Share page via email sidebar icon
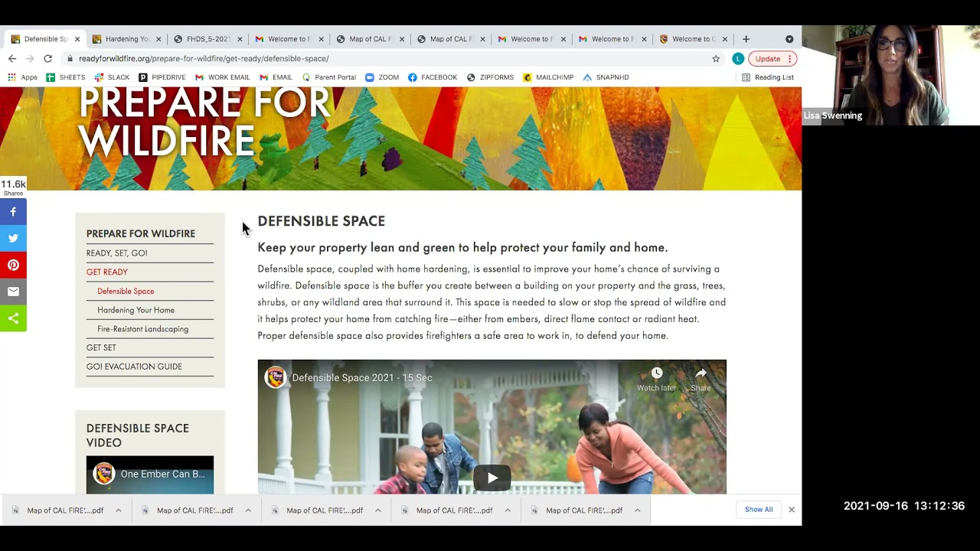This screenshot has width=980, height=551. 13,292
